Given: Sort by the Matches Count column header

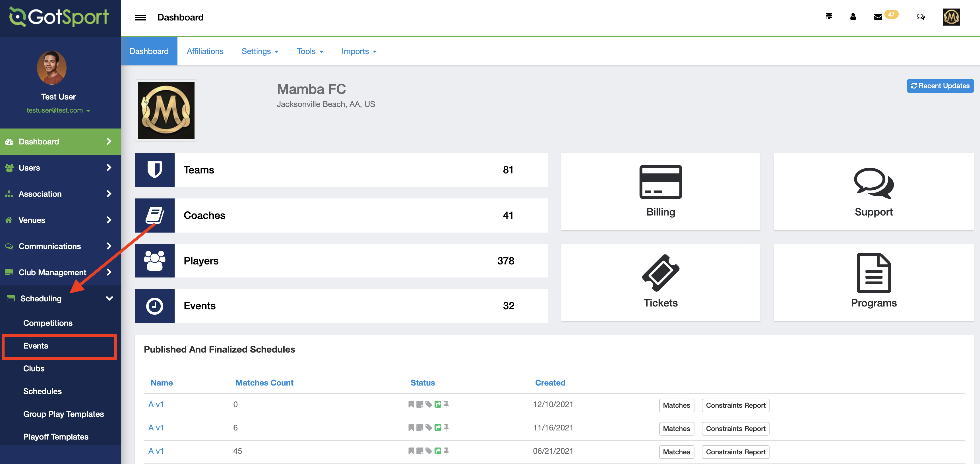Looking at the screenshot, I should 264,383.
